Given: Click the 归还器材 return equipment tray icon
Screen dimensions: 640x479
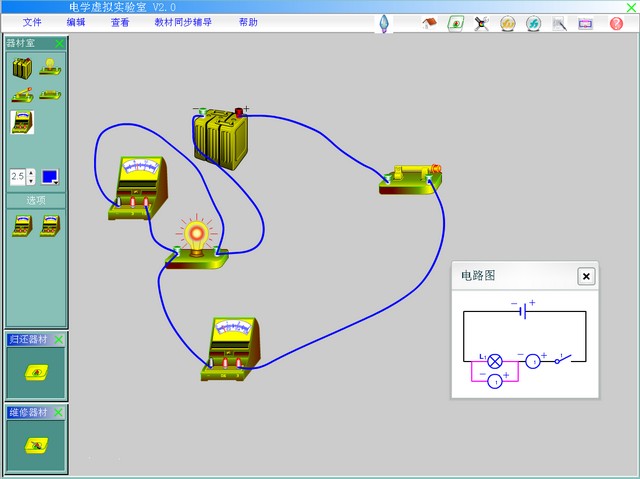Looking at the screenshot, I should point(35,372).
